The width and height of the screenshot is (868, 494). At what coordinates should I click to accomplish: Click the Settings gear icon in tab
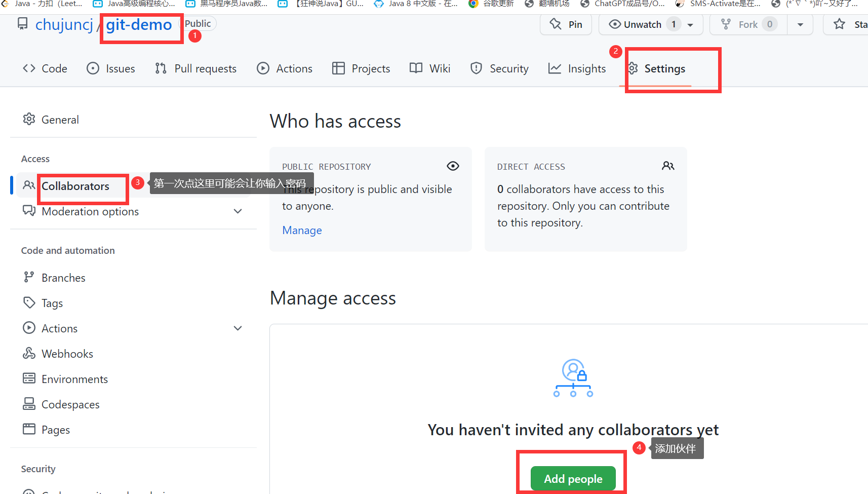click(633, 68)
